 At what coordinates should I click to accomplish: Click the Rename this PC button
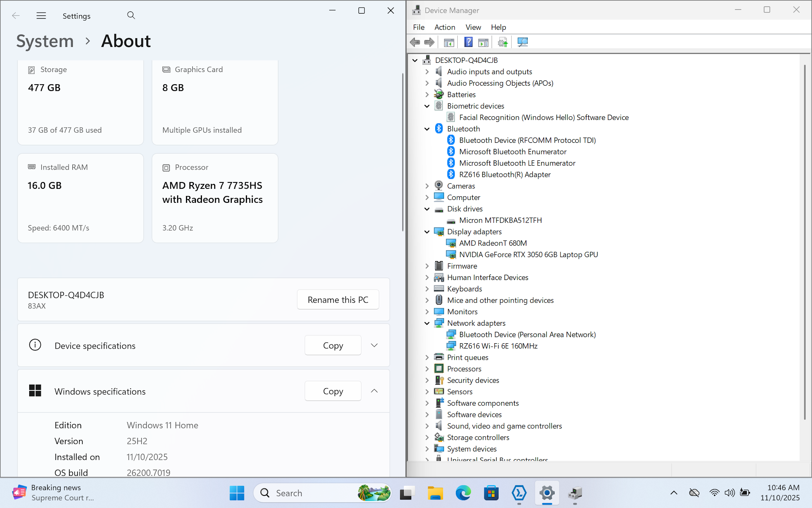tap(338, 300)
